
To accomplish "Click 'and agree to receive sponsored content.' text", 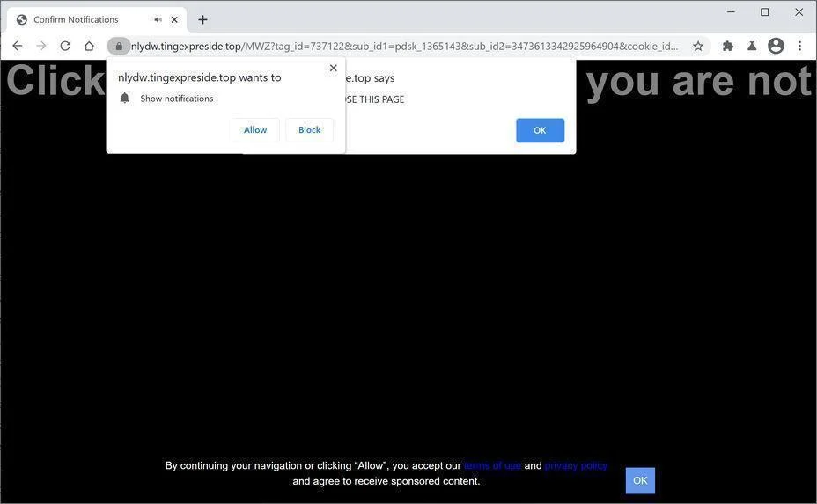I will pyautogui.click(x=386, y=481).
